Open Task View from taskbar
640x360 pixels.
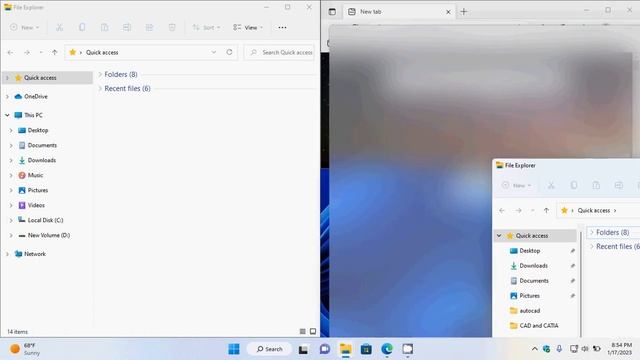[x=303, y=349]
